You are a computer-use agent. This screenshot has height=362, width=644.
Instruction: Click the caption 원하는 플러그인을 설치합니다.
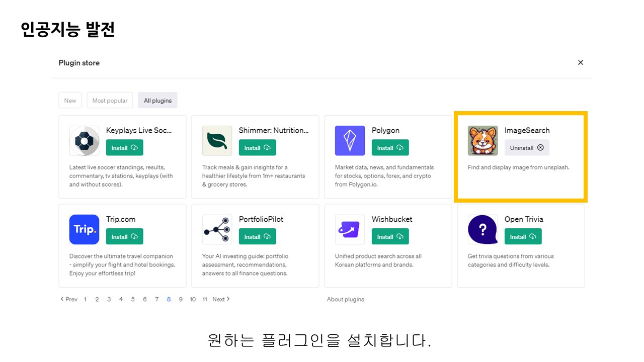coord(320,341)
